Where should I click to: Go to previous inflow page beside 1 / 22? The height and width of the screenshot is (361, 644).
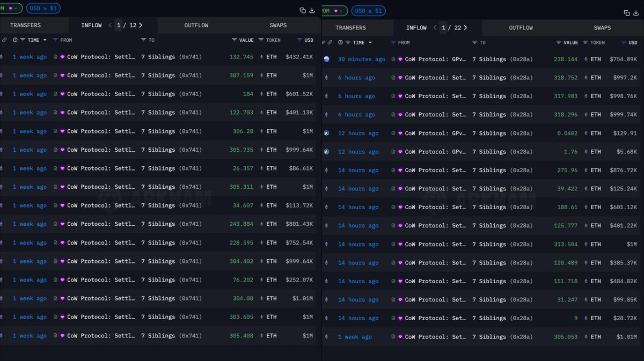click(435, 28)
